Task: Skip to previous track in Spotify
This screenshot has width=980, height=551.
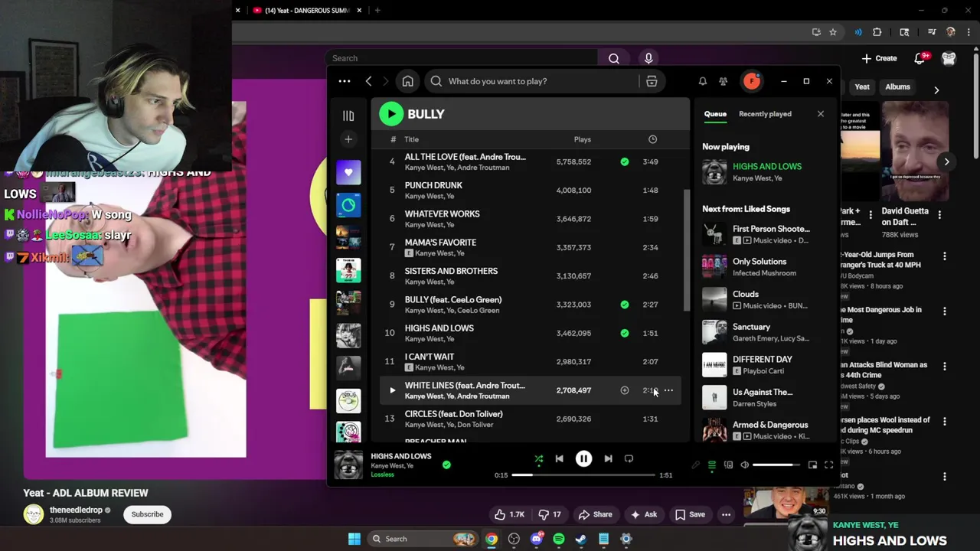Action: [x=560, y=459]
